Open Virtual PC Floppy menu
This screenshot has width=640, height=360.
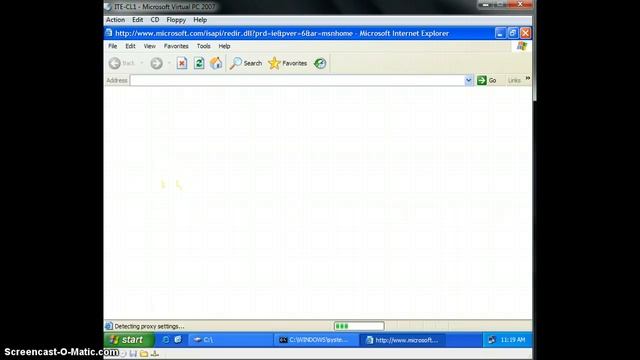coord(176,20)
